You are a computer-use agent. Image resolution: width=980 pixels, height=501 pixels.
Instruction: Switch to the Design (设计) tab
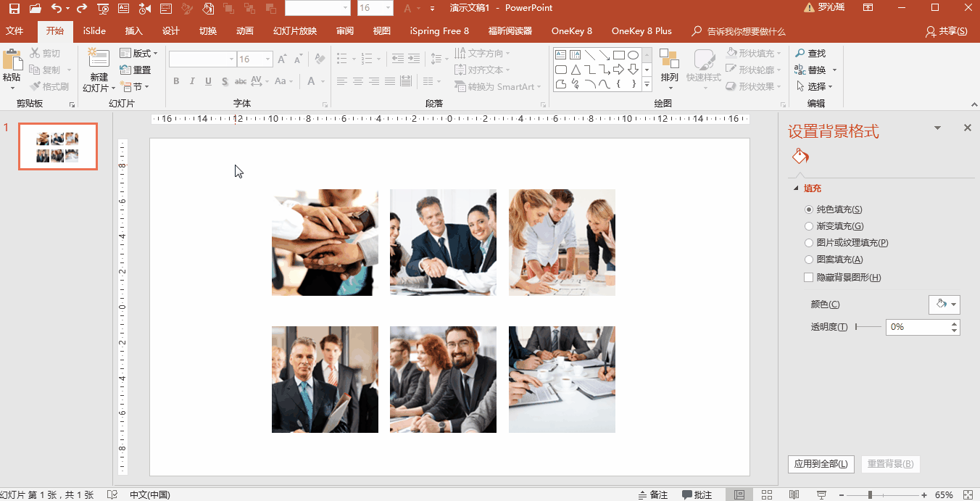click(x=171, y=31)
